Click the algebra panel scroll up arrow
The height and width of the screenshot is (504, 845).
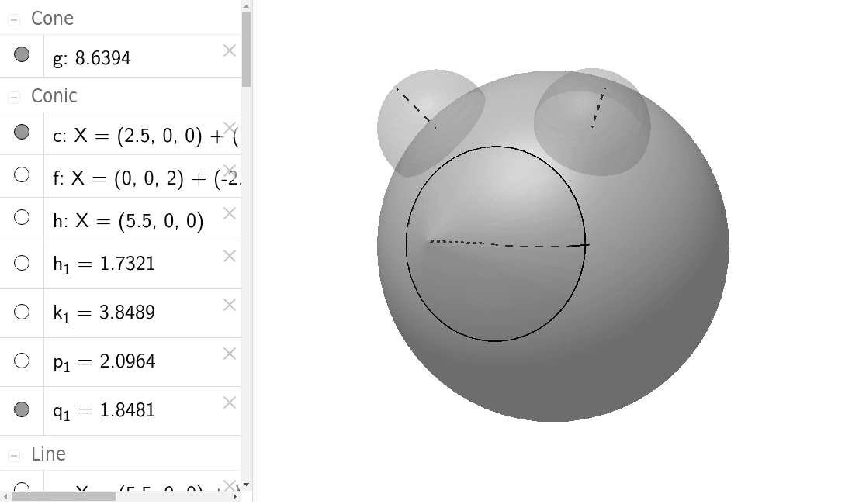pos(246,6)
